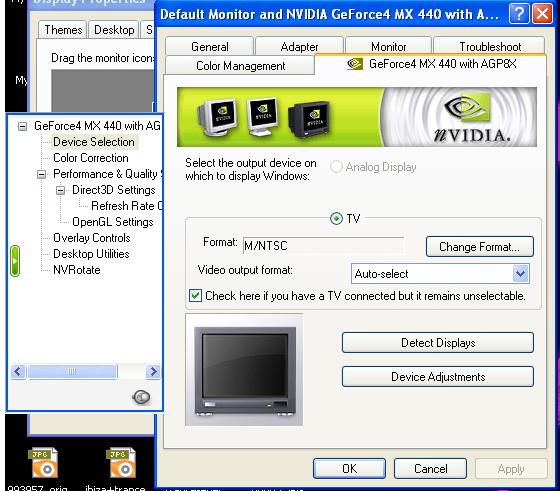Toggle TV connected but unselectable checkbox
Image resolution: width=560 pixels, height=491 pixels.
pos(195,296)
